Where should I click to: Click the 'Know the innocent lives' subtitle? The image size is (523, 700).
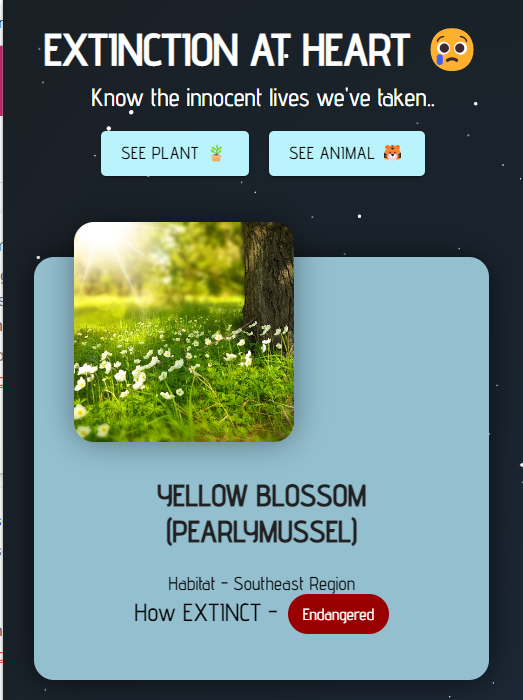coord(263,98)
